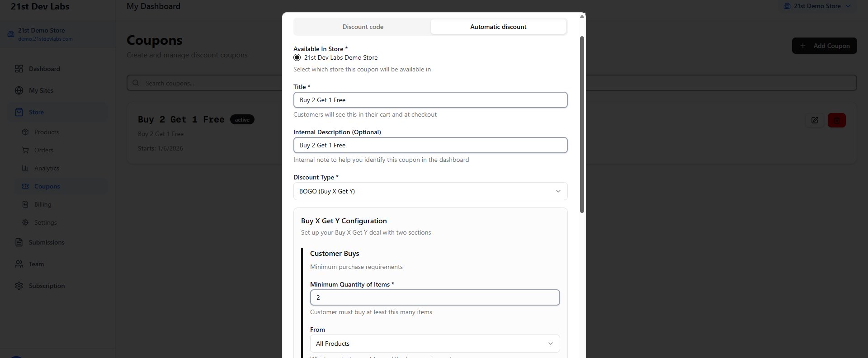Screen dimensions: 868x358
Task: Open the Discount Type dropdown
Action: pos(430,191)
